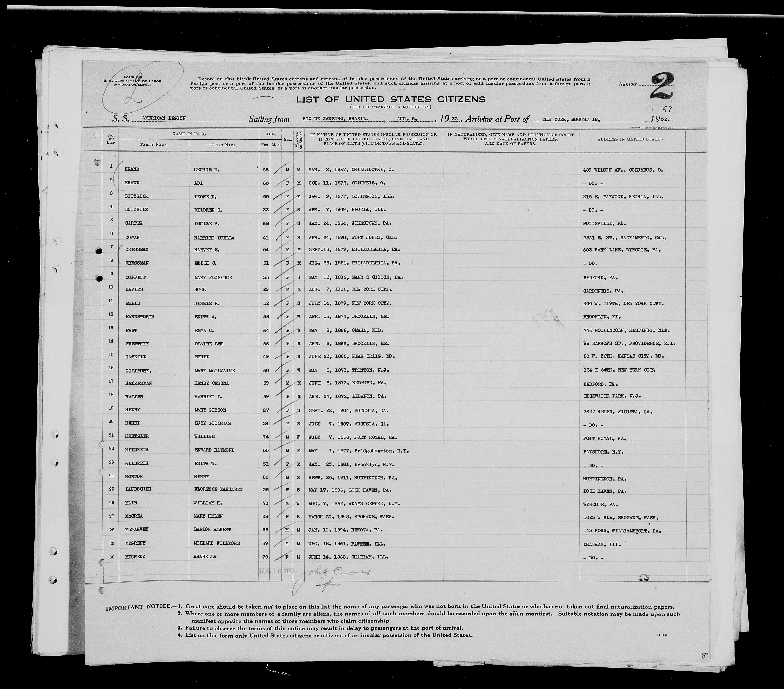The height and width of the screenshot is (689, 784).
Task: Select the family name FARNSWORTH
Action: [x=140, y=317]
